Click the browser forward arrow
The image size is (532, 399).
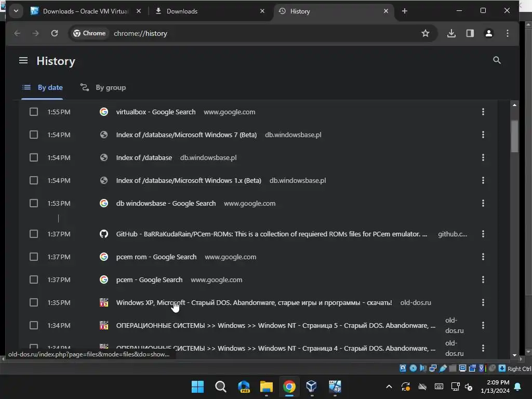tap(36, 33)
